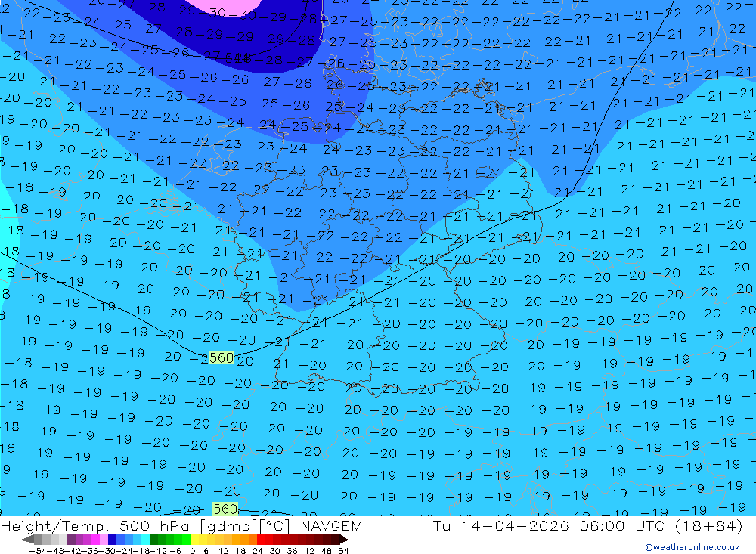Click the 560 contour label at the map's bottom edge
The width and height of the screenshot is (756, 554).
[225, 509]
